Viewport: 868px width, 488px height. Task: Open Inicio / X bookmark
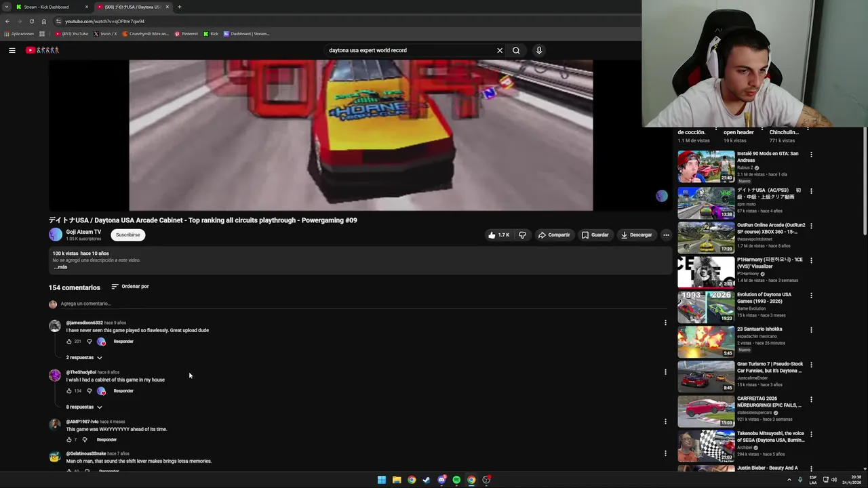click(105, 34)
